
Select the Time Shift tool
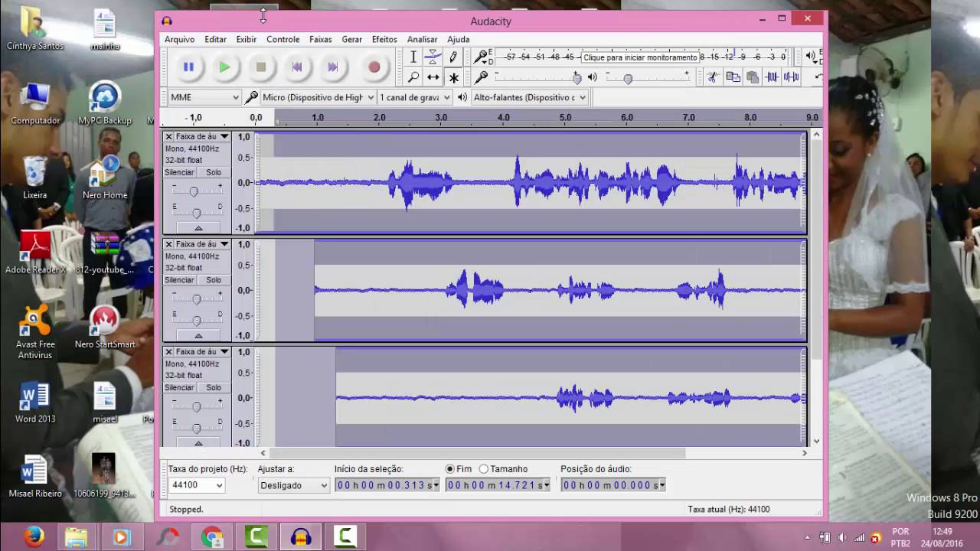433,77
